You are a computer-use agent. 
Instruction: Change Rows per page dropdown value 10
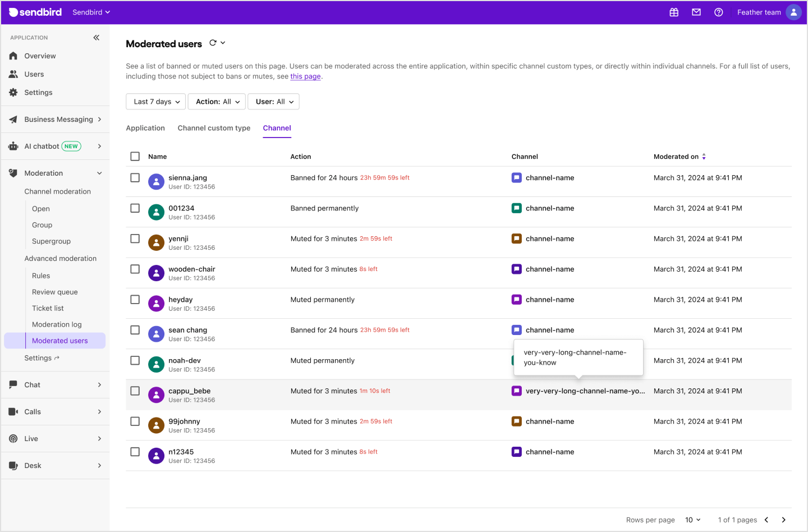click(693, 520)
